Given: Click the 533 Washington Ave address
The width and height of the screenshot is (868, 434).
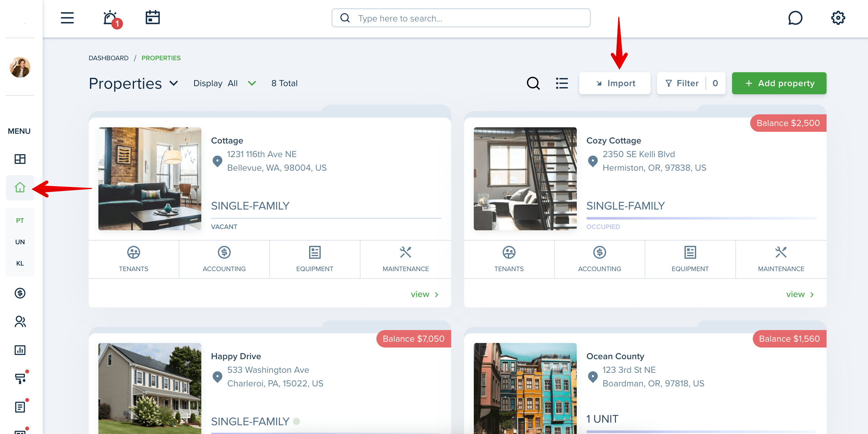Looking at the screenshot, I should point(268,370).
